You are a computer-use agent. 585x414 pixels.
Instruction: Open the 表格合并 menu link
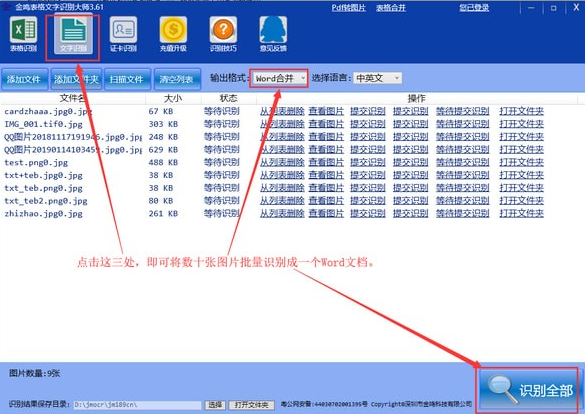pos(391,8)
